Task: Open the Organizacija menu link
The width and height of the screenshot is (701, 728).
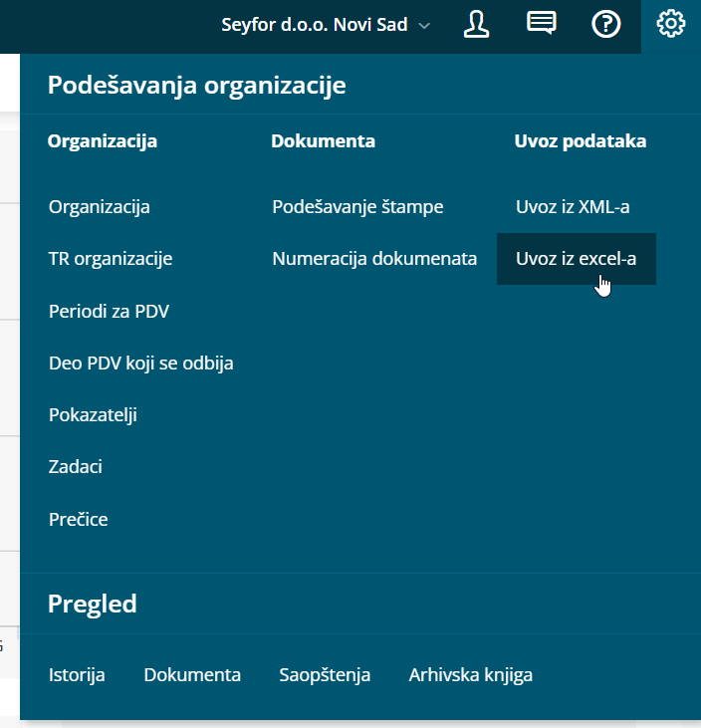Action: pos(100,206)
